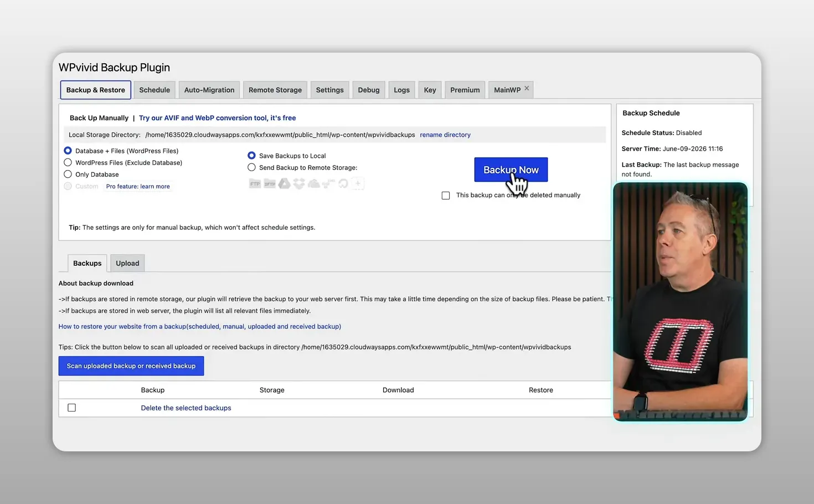Viewport: 814px width, 504px height.
Task: Click the presenter webcam video overlay
Action: tap(681, 302)
